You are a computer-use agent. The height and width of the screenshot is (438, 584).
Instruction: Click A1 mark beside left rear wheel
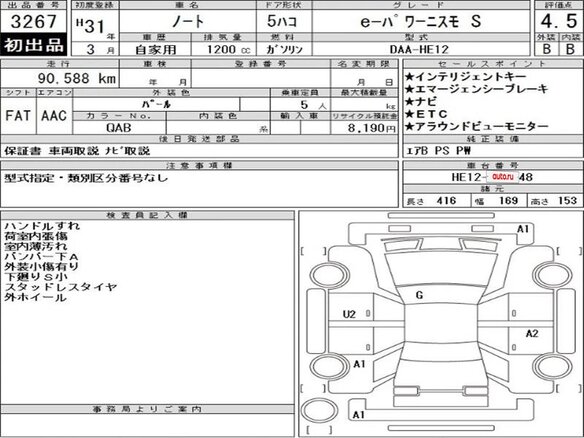click(359, 364)
